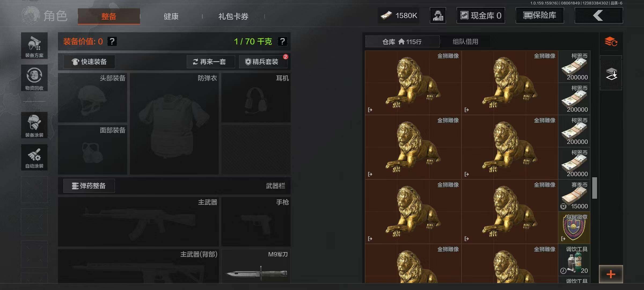644x290 pixels.
Task: Switch to the 礼包卡券 tab
Action: (x=233, y=16)
